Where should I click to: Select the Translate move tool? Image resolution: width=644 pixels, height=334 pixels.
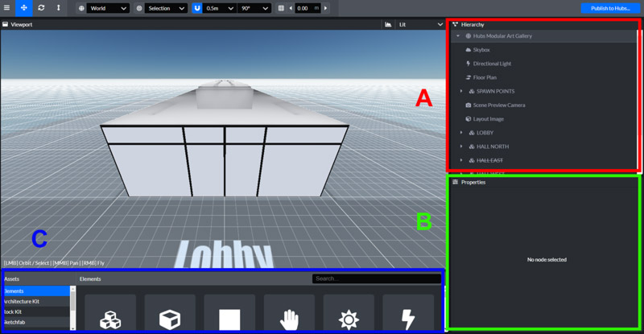24,8
